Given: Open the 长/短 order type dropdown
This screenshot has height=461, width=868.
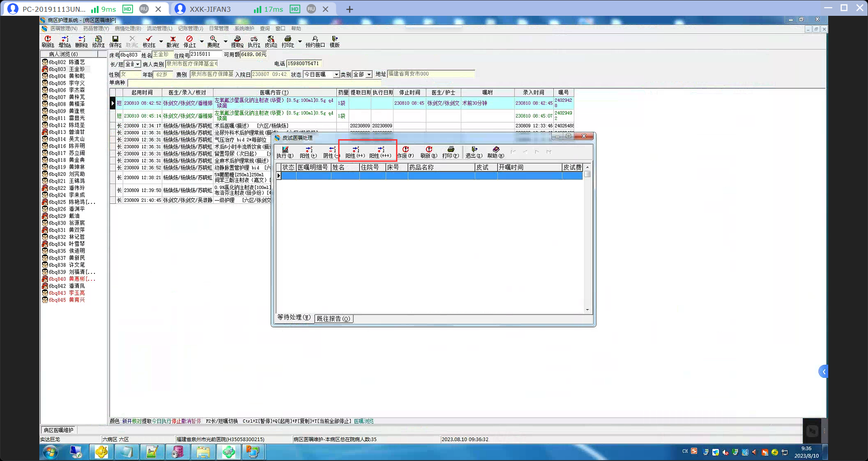Looking at the screenshot, I should tap(138, 64).
